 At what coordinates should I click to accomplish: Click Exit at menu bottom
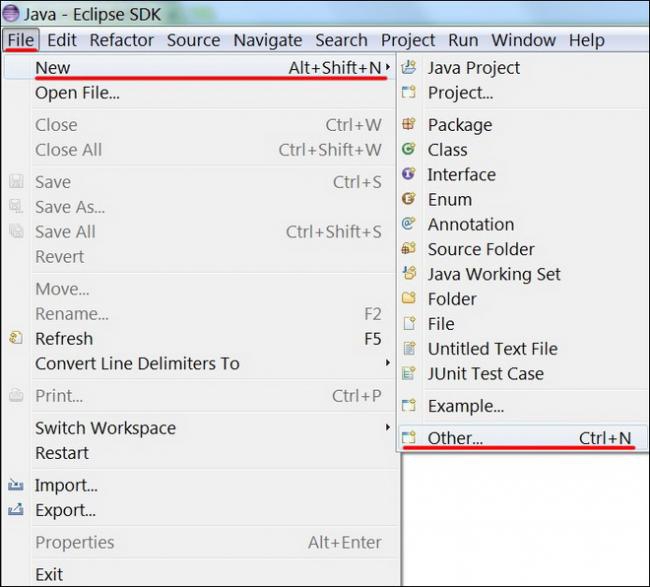49,574
